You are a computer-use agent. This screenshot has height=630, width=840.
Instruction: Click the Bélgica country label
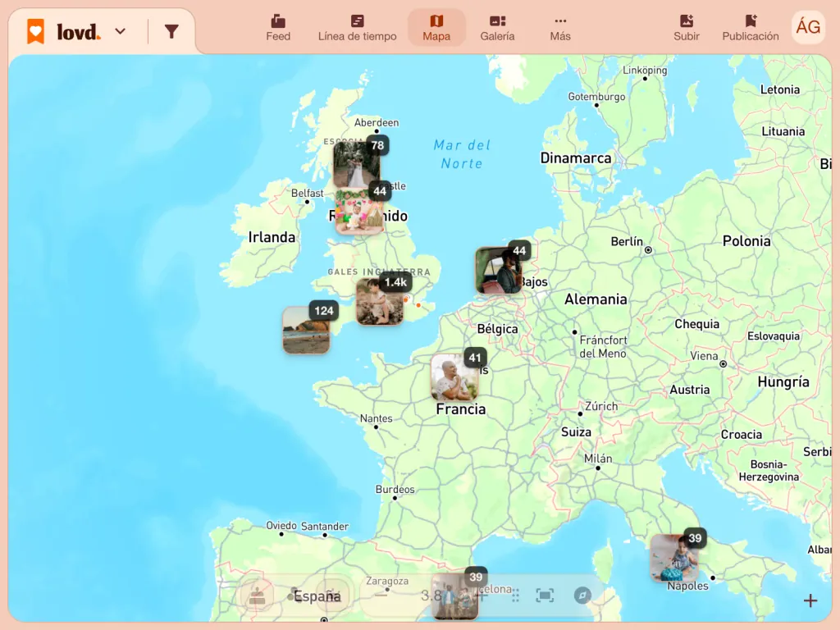click(x=498, y=329)
